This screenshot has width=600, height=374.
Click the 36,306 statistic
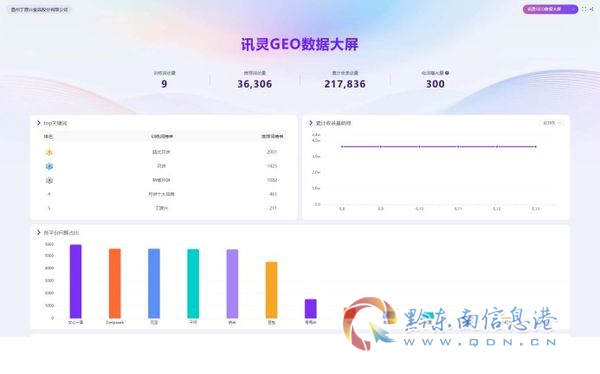(x=254, y=84)
